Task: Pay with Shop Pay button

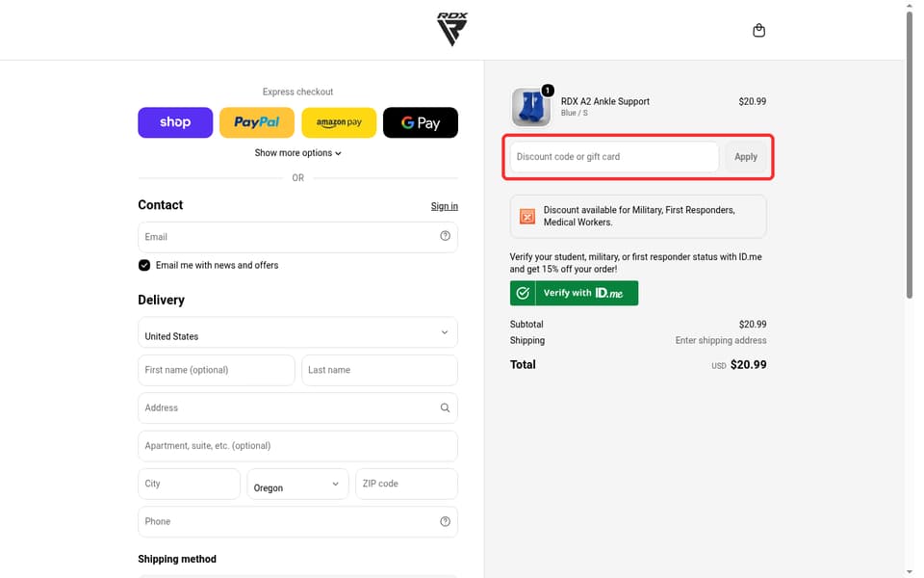Action: (x=175, y=122)
